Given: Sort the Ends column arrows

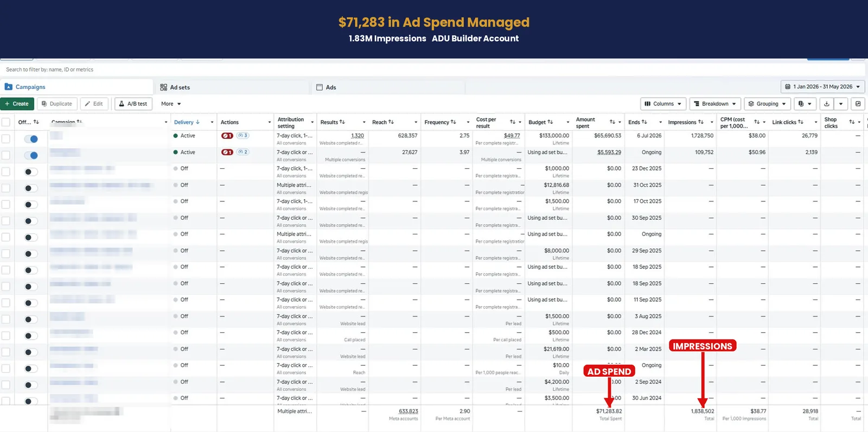Looking at the screenshot, I should pyautogui.click(x=644, y=122).
